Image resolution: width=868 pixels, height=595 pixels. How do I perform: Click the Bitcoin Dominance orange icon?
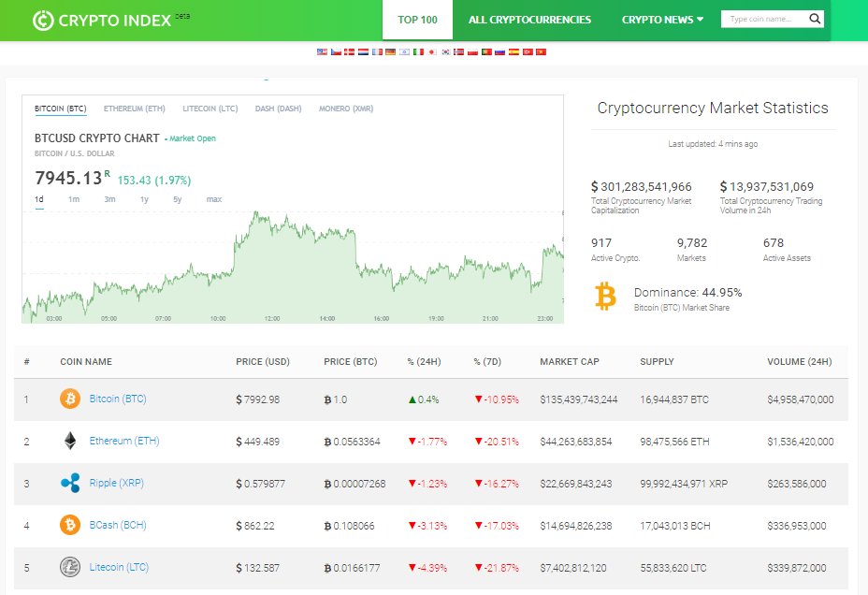pyautogui.click(x=605, y=297)
